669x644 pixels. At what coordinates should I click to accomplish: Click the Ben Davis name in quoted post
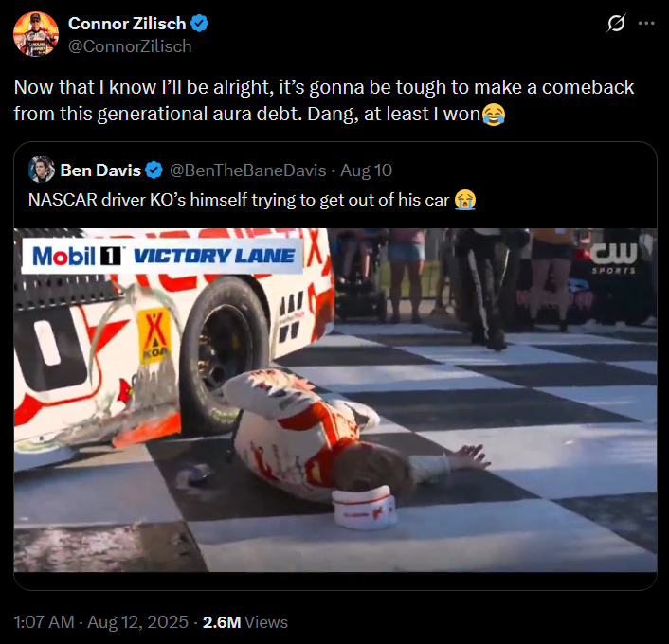pos(99,170)
